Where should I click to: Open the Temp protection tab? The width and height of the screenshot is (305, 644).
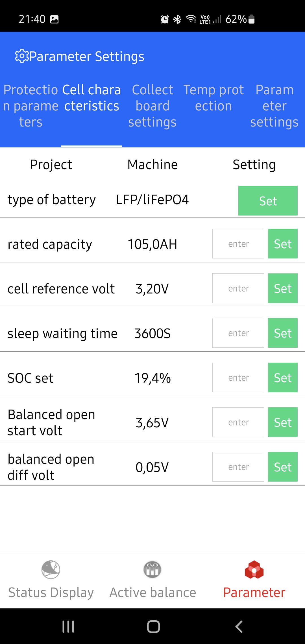(213, 98)
